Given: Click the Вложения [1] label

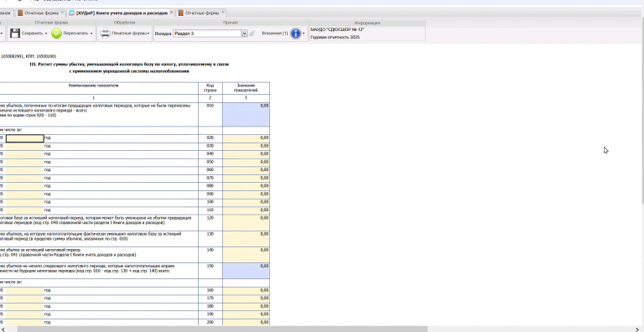Looking at the screenshot, I should pyautogui.click(x=275, y=34).
